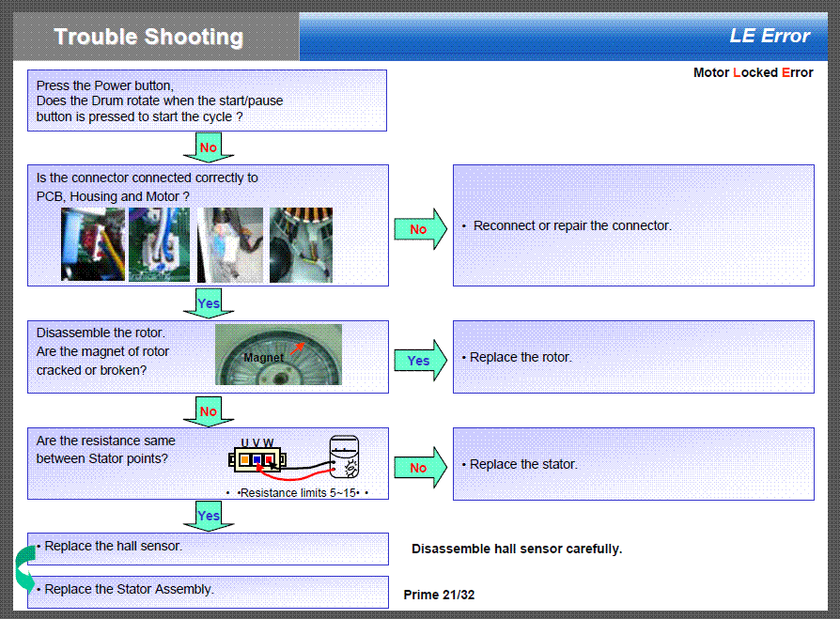Click the 'Motor Locked Error' subtitle
The width and height of the screenshot is (840, 619).
click(x=753, y=73)
